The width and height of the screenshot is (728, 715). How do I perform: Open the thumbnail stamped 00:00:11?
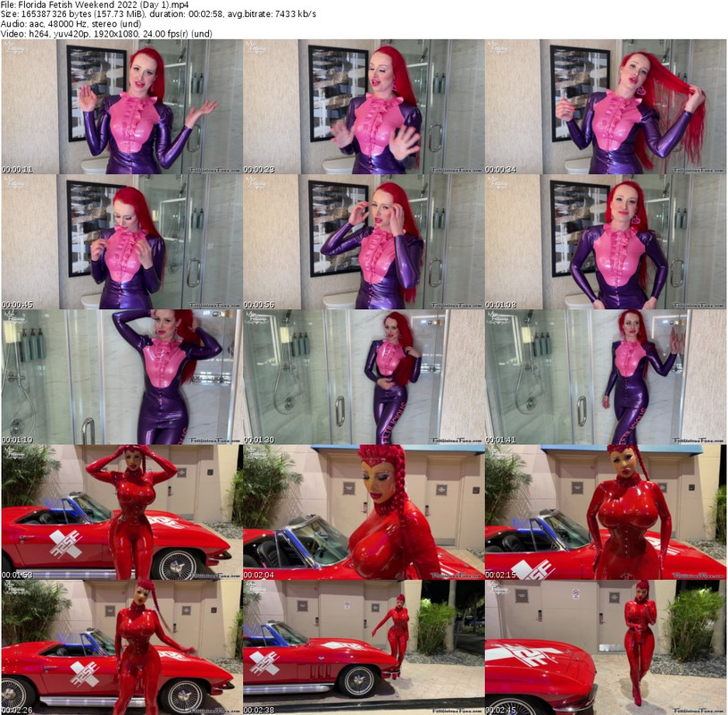tap(121, 106)
